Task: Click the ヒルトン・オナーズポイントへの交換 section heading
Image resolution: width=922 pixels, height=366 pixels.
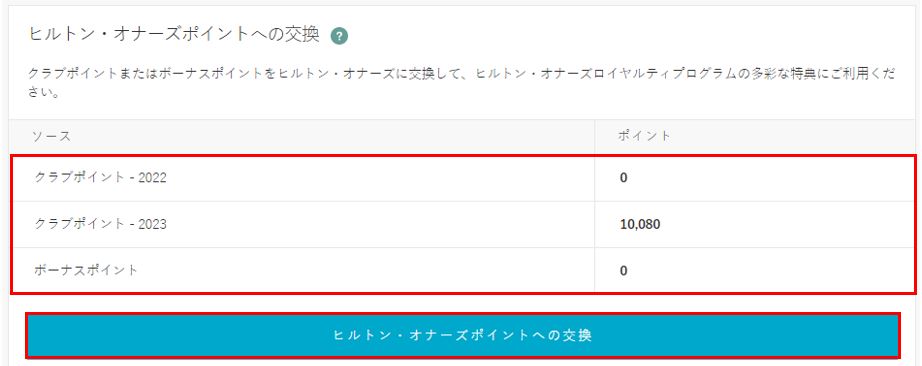Action: [x=174, y=34]
